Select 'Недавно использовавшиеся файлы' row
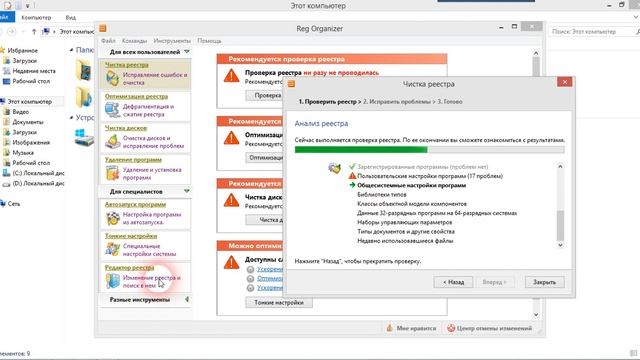640x360 pixels. (405, 241)
